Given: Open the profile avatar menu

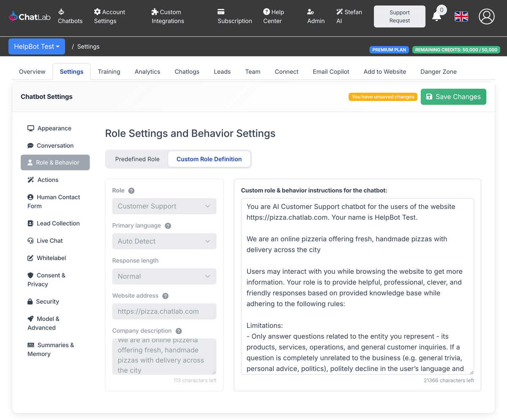Looking at the screenshot, I should coord(486,16).
